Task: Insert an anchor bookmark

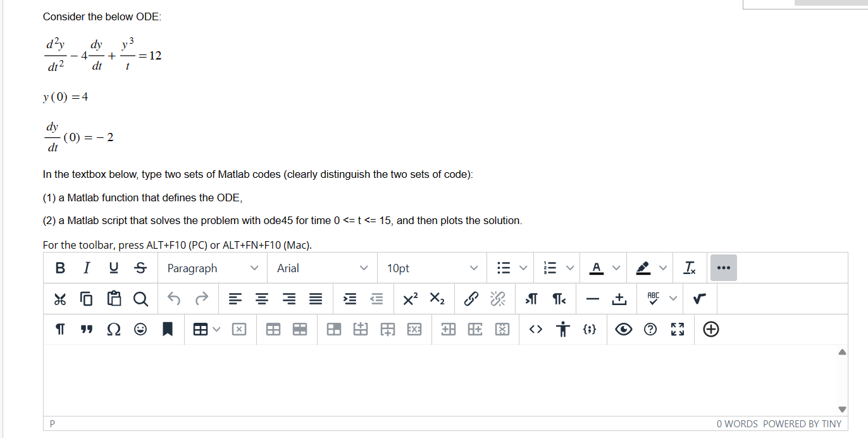Action: tap(168, 329)
